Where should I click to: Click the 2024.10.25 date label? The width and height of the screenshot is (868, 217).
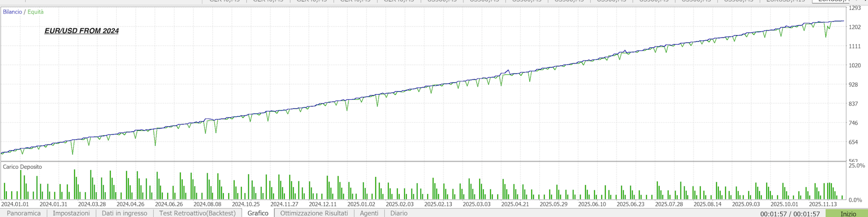tap(246, 204)
